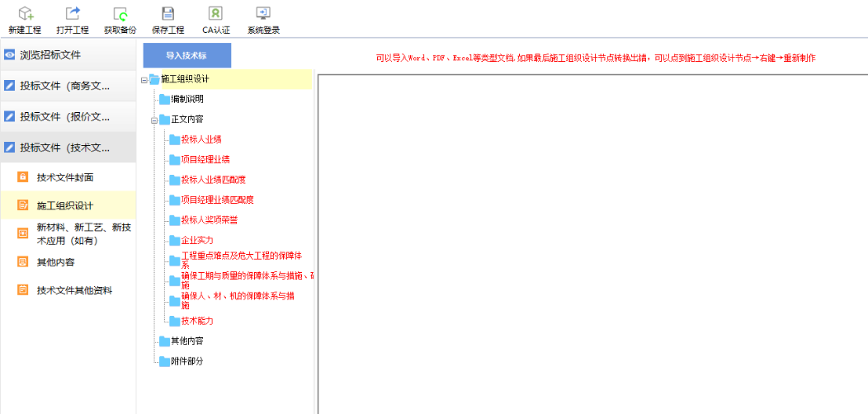Open project with 打开工程 icon
Viewport: 868px width, 414px height.
[x=73, y=13]
